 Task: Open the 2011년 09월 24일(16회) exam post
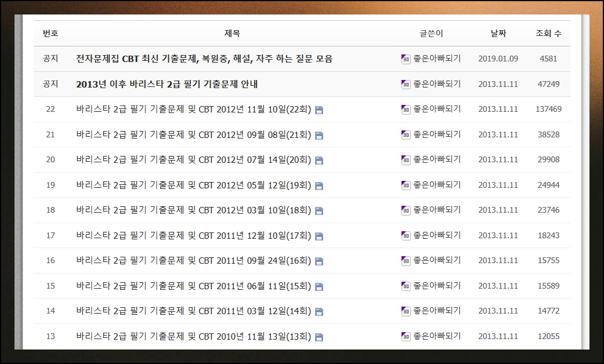193,260
